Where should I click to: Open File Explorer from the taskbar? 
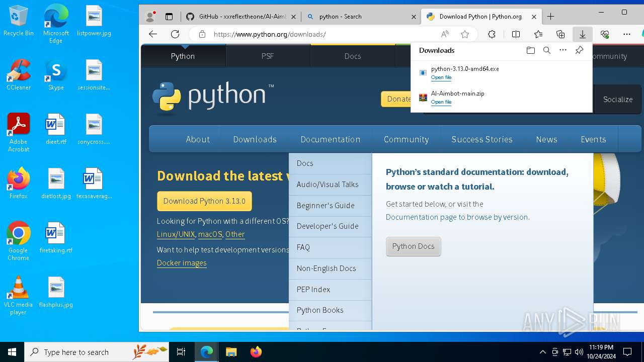(x=231, y=352)
